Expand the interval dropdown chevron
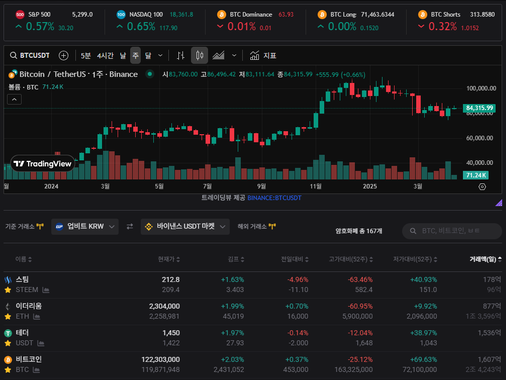This screenshot has height=380, width=506. point(160,56)
